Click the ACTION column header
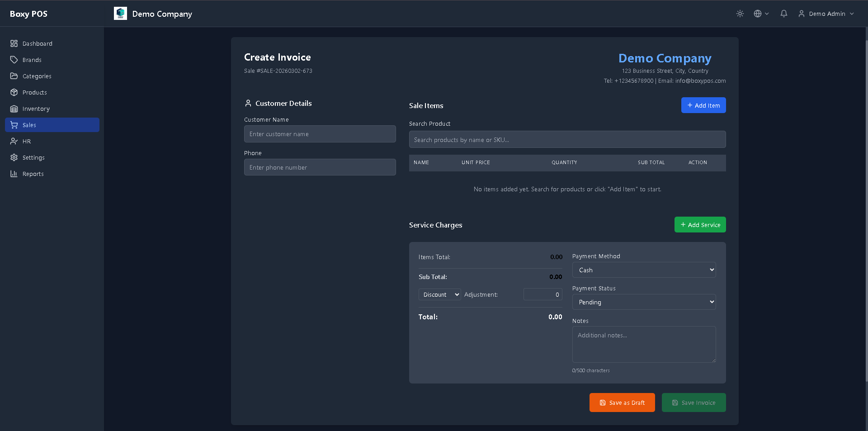 tap(698, 162)
